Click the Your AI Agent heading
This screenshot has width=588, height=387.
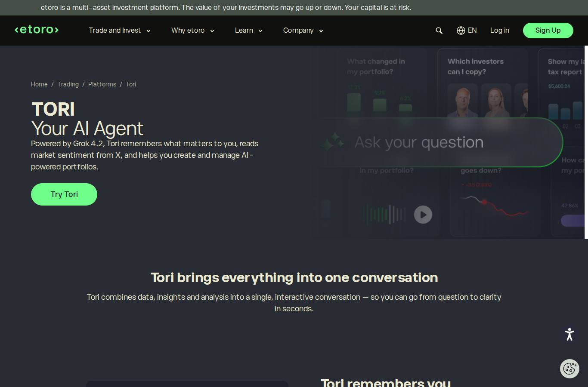click(87, 129)
